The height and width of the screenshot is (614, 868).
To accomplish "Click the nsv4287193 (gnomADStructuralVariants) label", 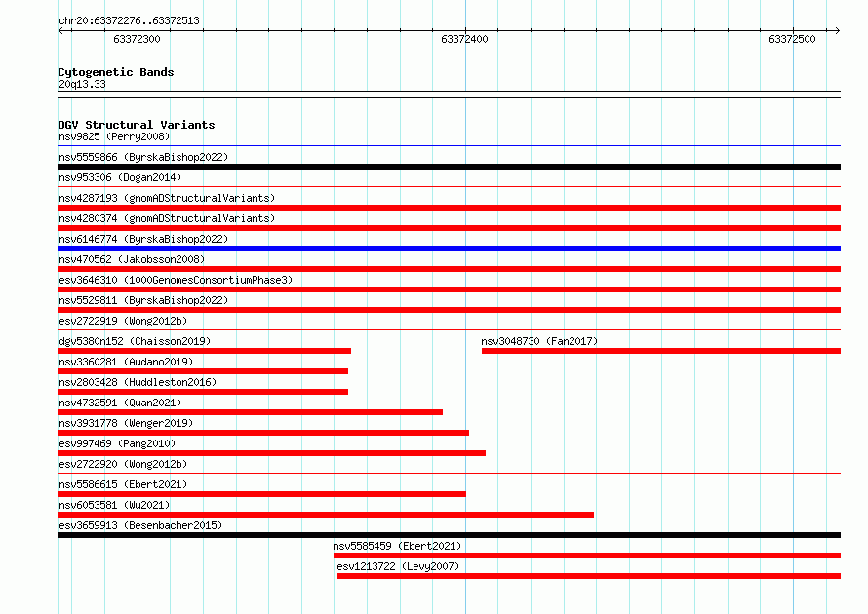I will [x=167, y=198].
